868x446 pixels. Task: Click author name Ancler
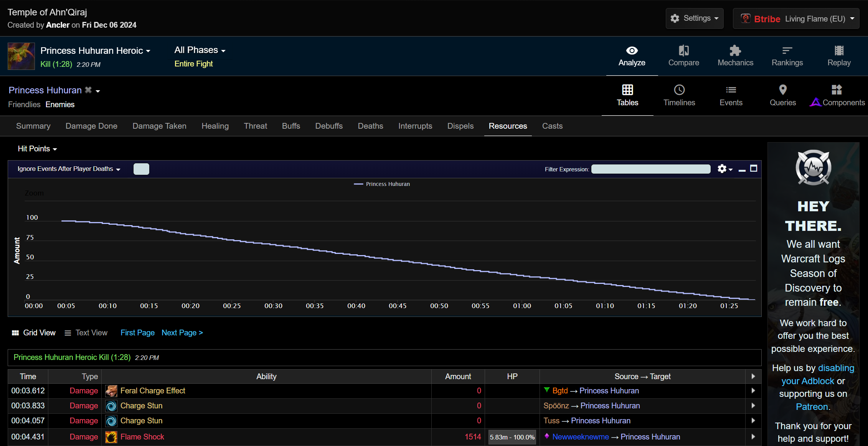click(58, 25)
